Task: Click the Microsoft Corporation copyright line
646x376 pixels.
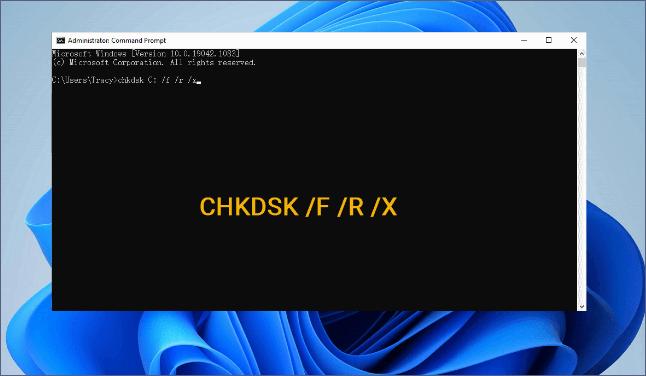Action: point(154,63)
